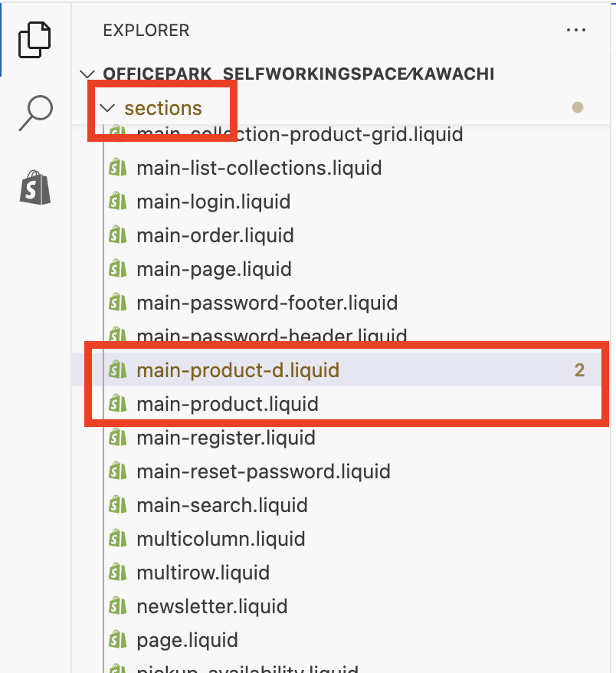Open Explorer's more actions ellipsis menu
This screenshot has width=616, height=673.
click(575, 31)
